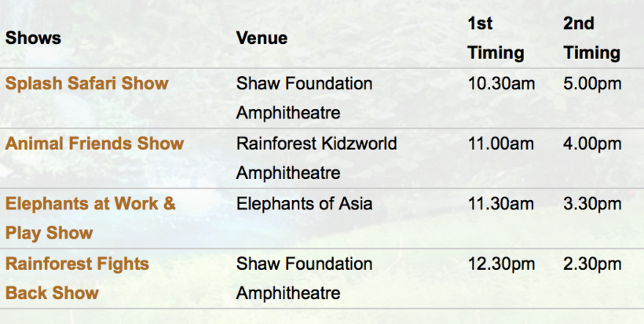Screen dimensions: 644x324
Task: Select the 2nd Timing column header
Action: point(591,38)
